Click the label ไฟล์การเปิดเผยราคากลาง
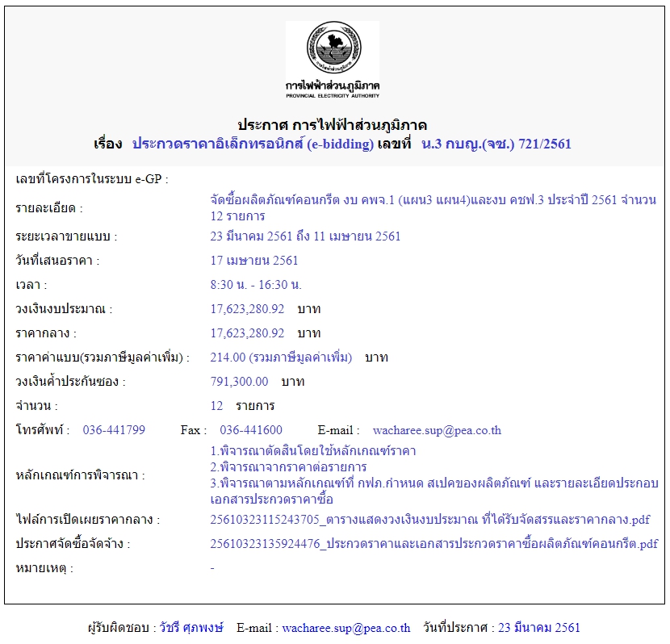Viewport: 670px width, 644px height. (x=88, y=519)
